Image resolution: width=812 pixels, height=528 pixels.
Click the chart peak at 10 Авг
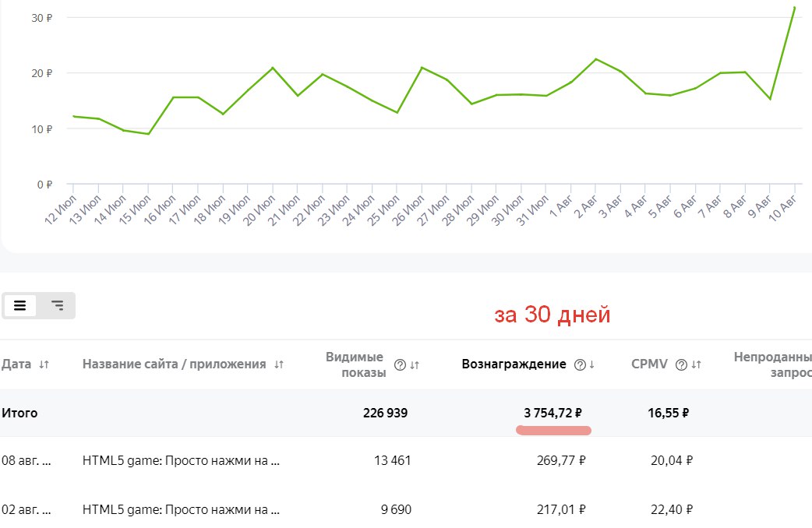794,8
